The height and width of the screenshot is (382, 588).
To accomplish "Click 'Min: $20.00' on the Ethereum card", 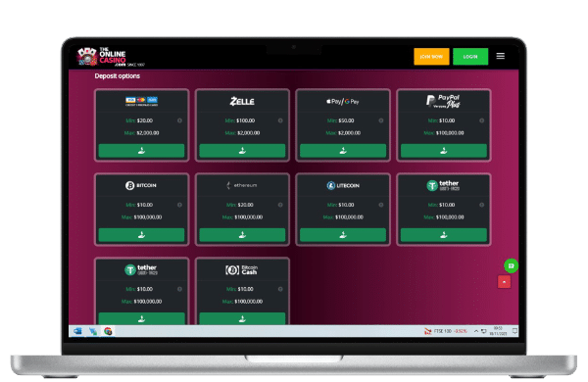I will (x=240, y=205).
